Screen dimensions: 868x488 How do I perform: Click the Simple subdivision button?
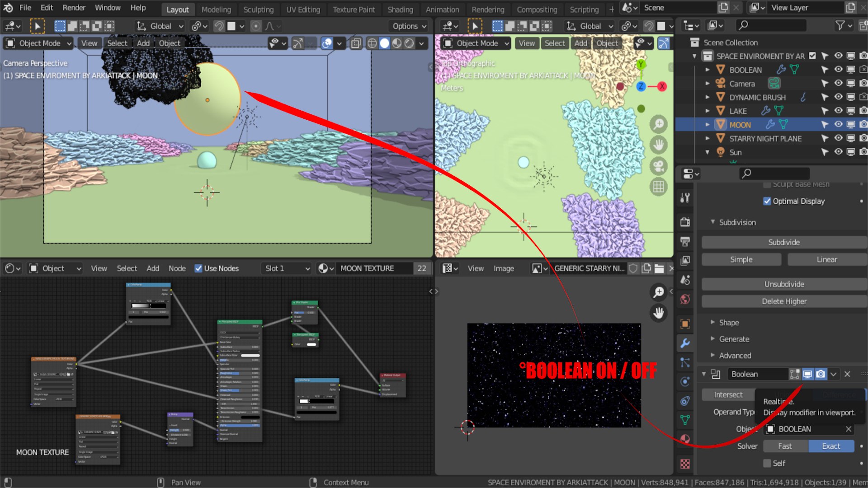(741, 259)
